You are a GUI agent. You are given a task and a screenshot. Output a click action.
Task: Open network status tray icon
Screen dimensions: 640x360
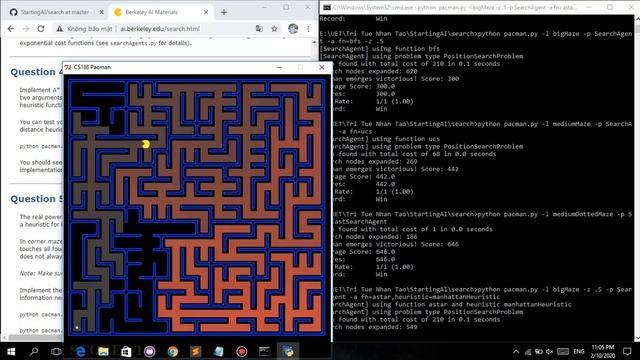(x=528, y=351)
